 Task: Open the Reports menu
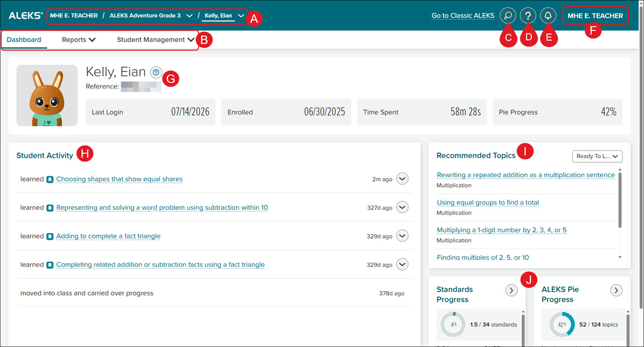click(78, 40)
